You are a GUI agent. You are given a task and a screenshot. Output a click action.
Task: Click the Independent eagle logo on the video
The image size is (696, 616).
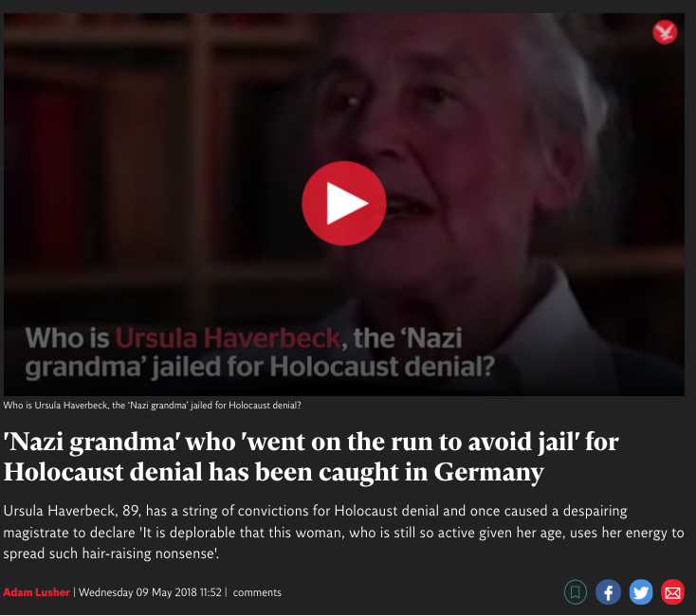pos(665,32)
